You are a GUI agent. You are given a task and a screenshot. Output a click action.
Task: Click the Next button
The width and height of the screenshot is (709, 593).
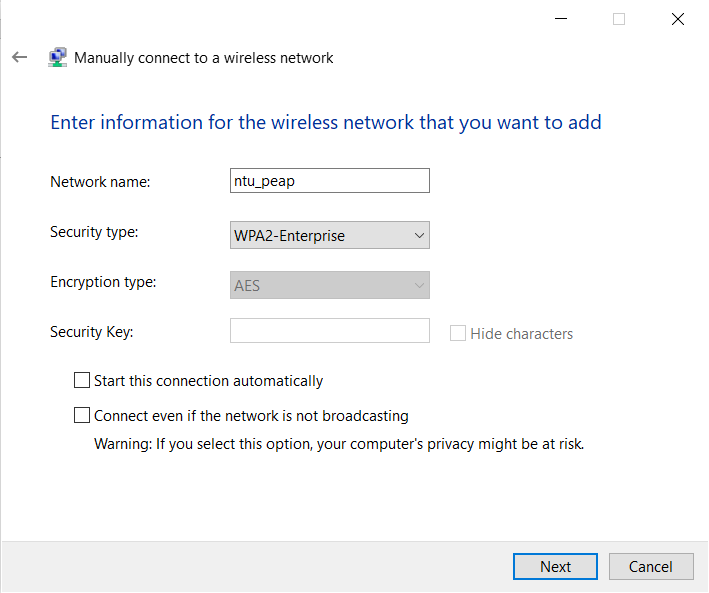point(555,566)
